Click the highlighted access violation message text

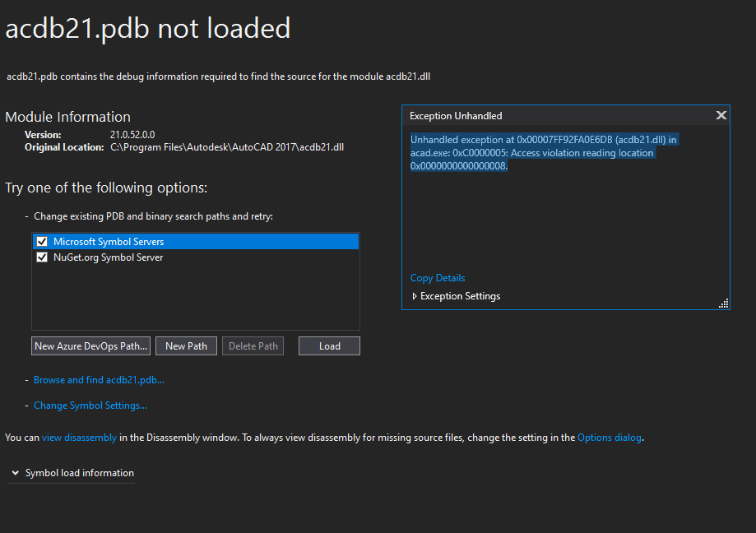[543, 152]
